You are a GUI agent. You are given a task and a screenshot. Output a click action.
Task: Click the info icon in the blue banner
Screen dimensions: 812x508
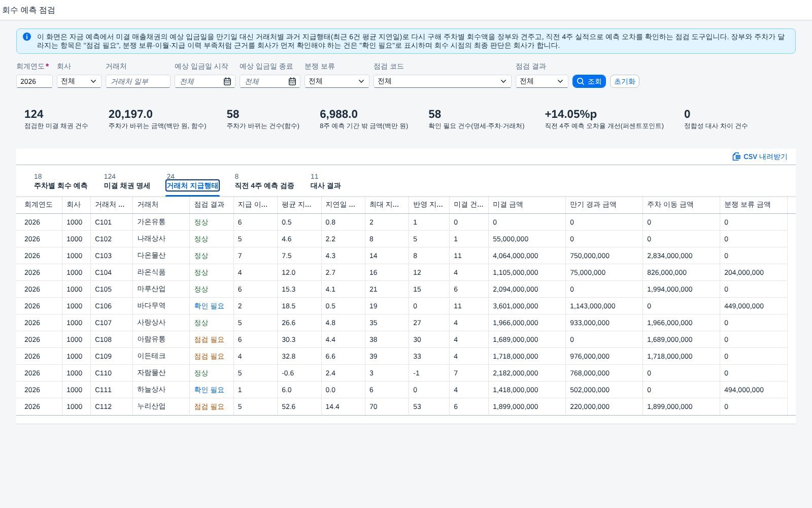[27, 37]
